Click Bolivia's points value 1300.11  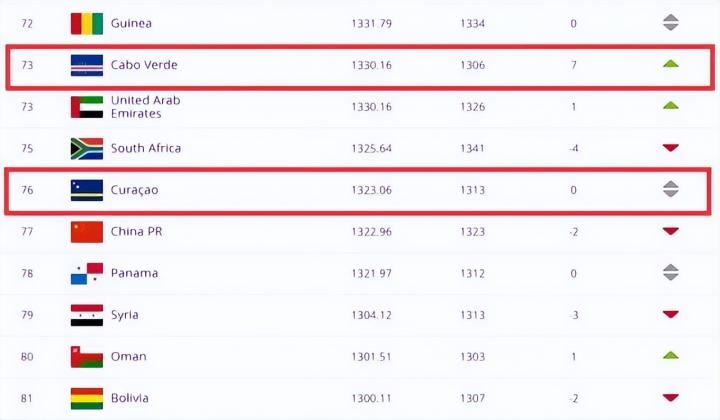tap(371, 398)
